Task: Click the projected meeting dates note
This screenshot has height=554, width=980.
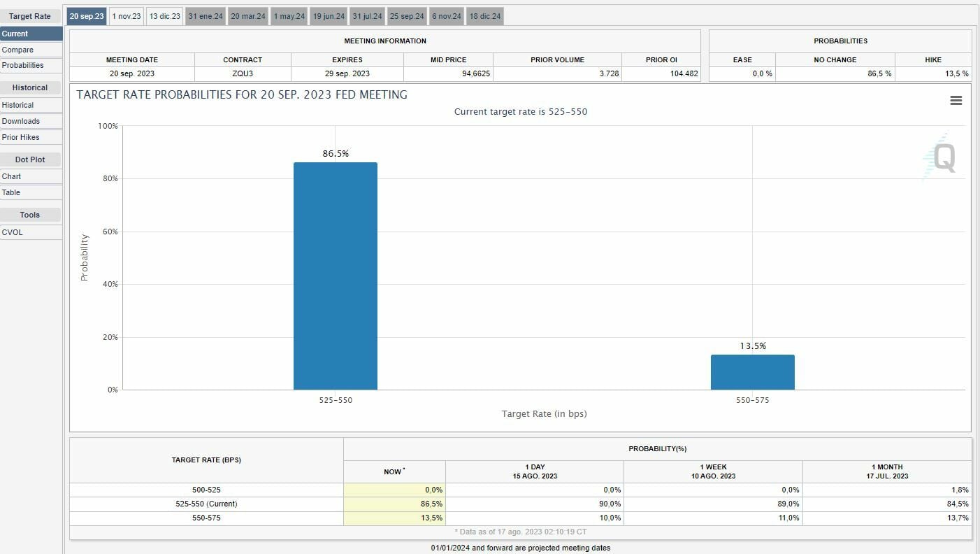Action: (x=521, y=548)
